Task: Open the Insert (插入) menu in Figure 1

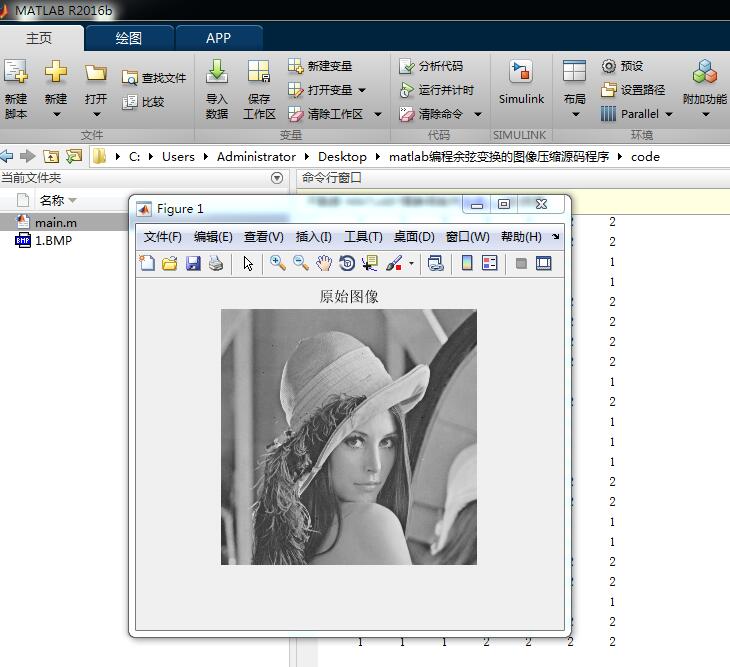Action: point(313,237)
